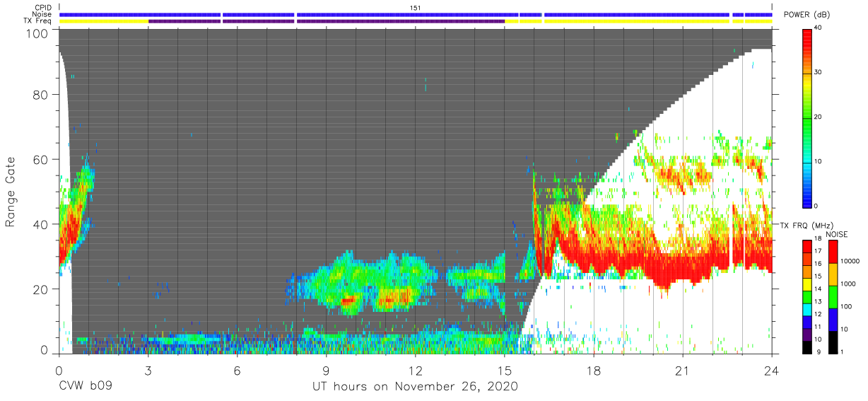Click 'UT hours on November 26, 2020' title
868x401 pixels.
tap(416, 387)
